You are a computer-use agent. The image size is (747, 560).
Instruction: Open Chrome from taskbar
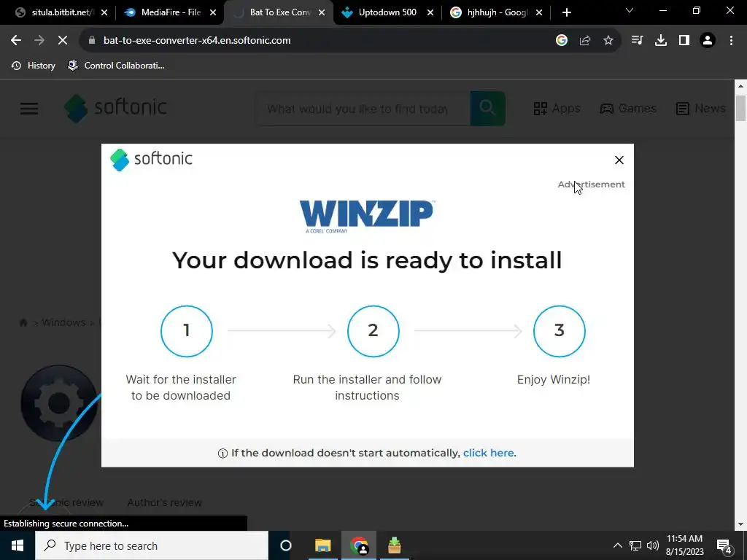(359, 545)
